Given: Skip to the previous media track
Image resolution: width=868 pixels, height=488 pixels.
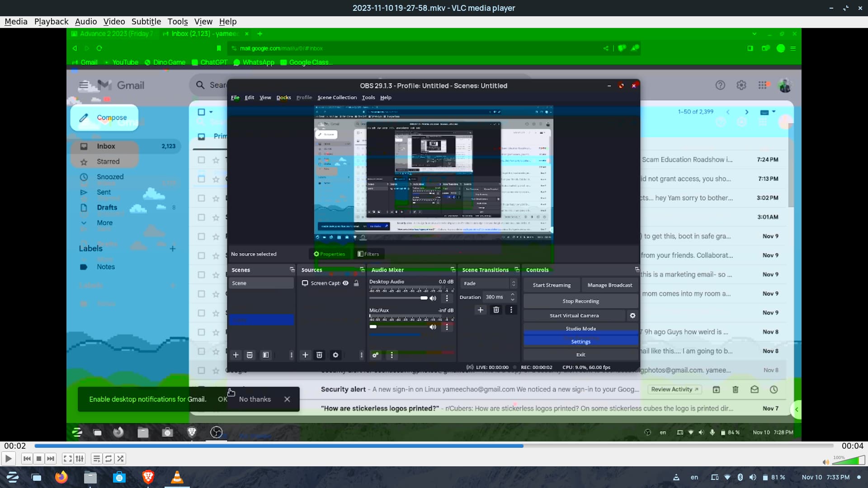Looking at the screenshot, I should tap(27, 459).
